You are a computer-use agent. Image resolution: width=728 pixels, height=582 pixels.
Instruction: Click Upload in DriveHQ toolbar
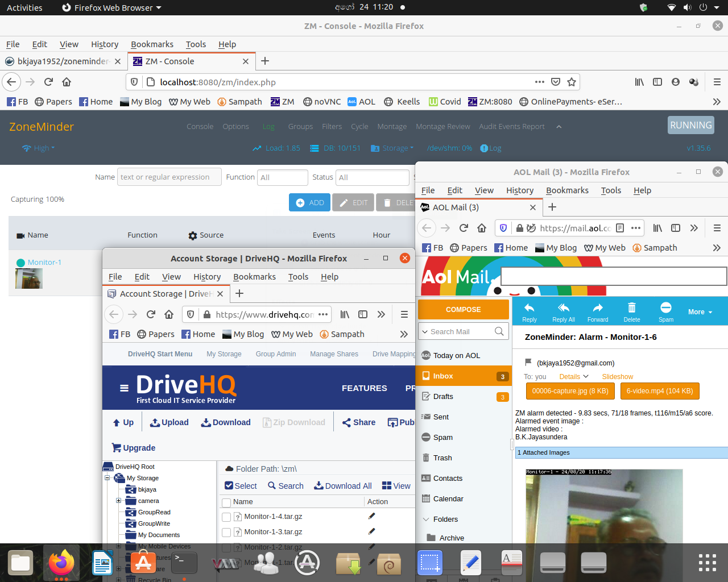[x=169, y=422]
